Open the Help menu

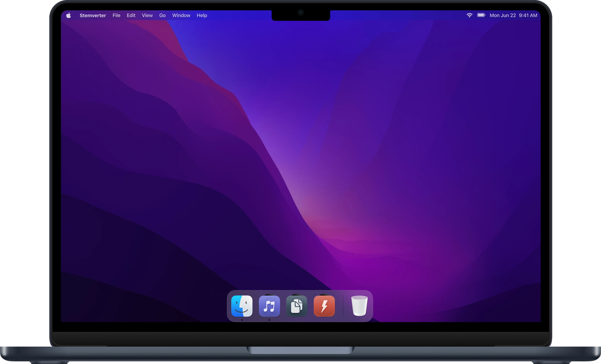pyautogui.click(x=202, y=15)
